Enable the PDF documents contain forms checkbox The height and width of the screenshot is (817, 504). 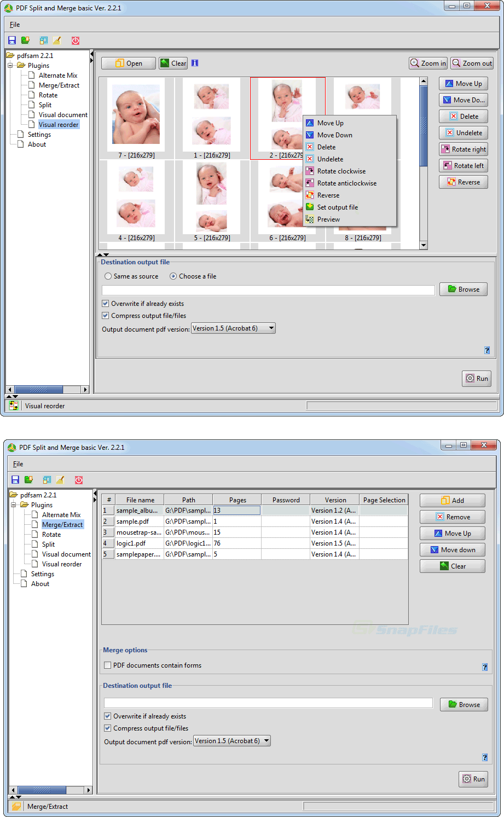(x=108, y=665)
